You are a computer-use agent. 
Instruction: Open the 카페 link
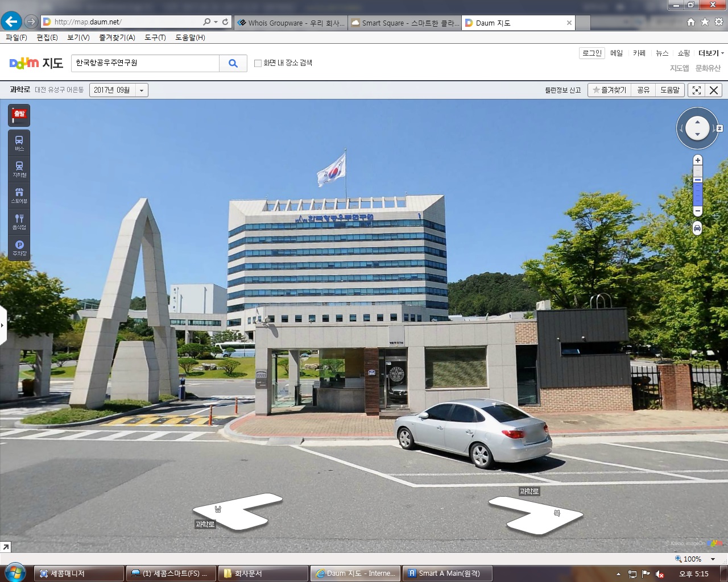[639, 53]
